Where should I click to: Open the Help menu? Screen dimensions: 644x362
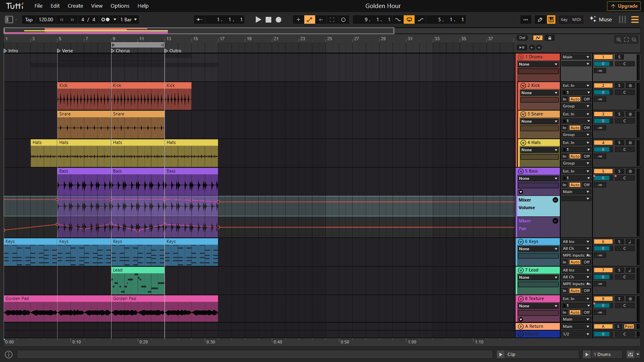point(143,6)
